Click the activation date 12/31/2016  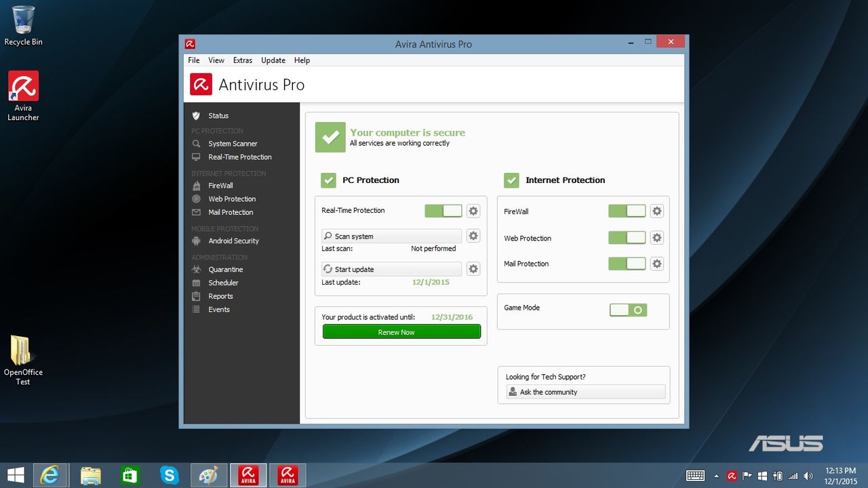pos(452,317)
